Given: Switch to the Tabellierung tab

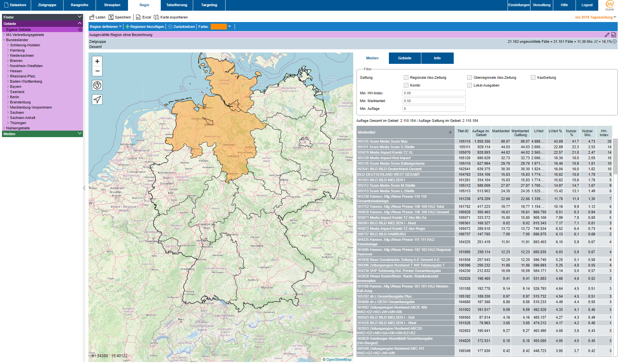Looking at the screenshot, I should coord(177,5).
